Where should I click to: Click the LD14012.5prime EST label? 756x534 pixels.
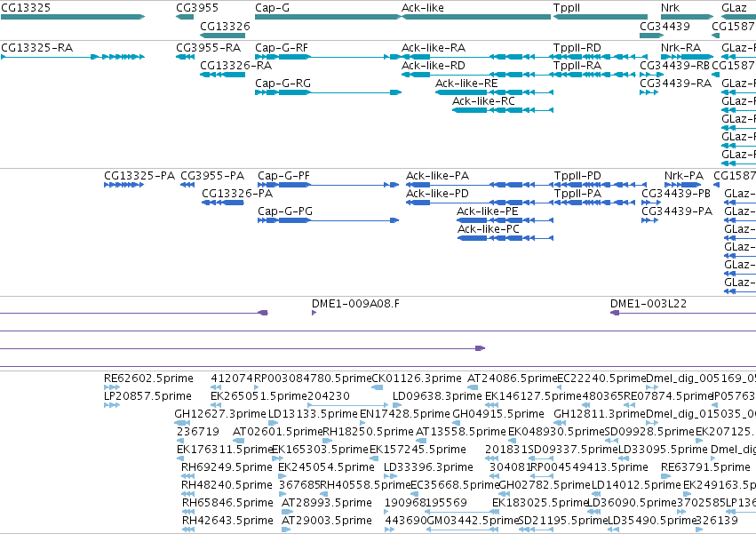636,485
